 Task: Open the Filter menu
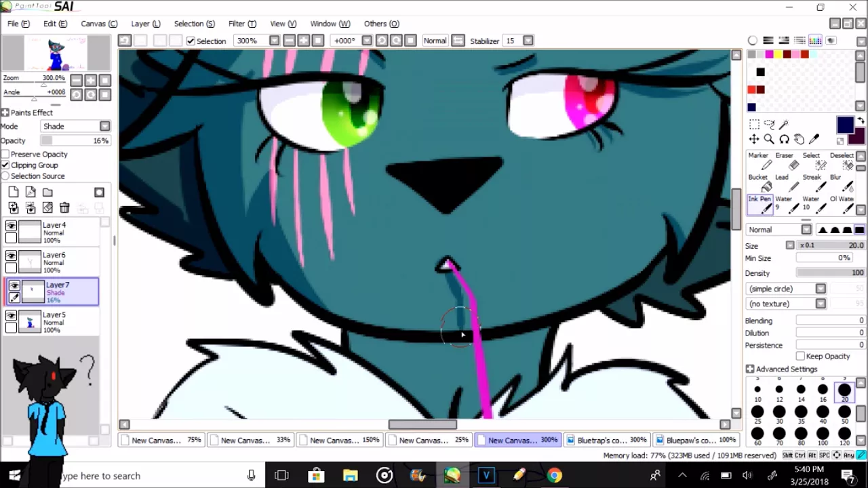click(x=242, y=24)
